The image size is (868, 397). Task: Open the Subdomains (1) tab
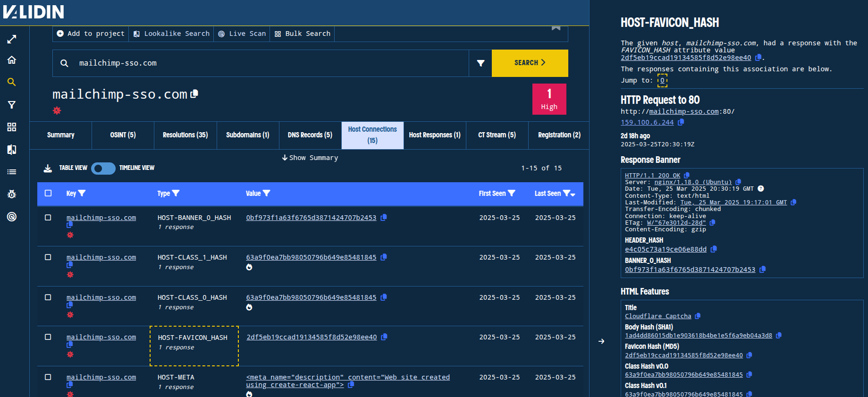click(248, 135)
